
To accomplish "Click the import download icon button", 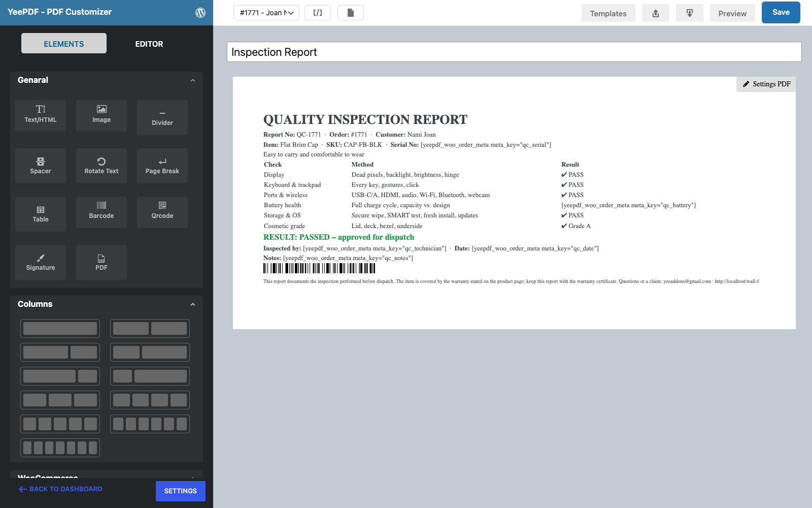I will [690, 13].
